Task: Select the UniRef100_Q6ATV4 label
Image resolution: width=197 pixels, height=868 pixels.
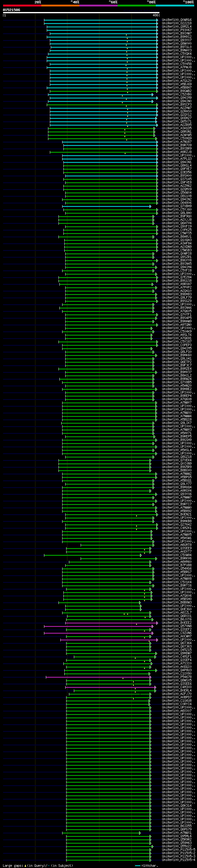Action: 177,223
